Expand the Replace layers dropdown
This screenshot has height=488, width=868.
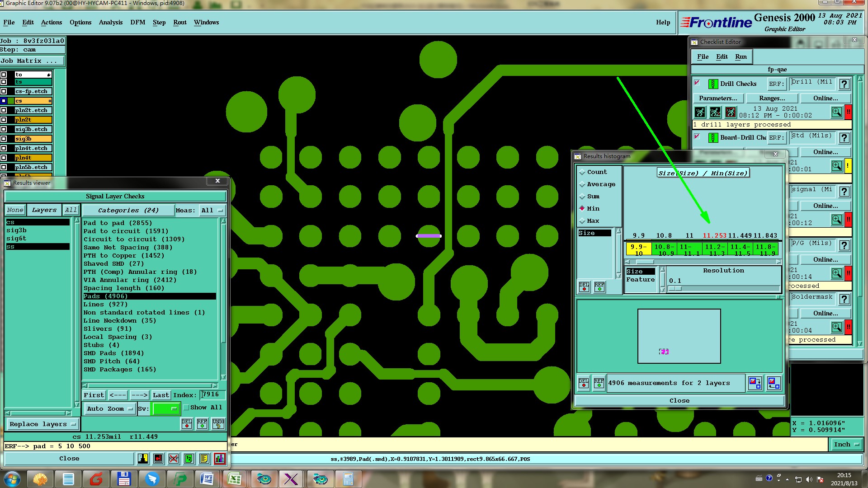pos(42,424)
